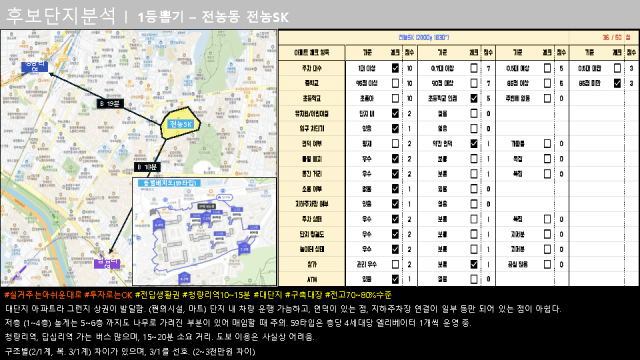Check 없음 box in ATM row

473,279
